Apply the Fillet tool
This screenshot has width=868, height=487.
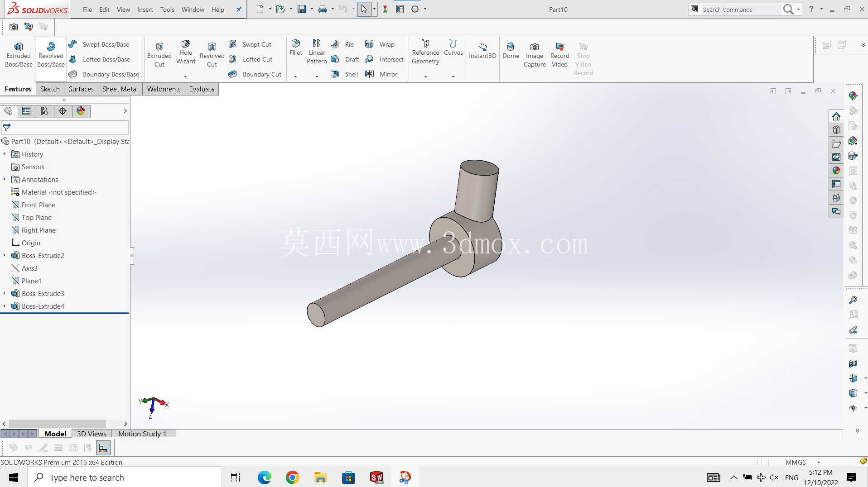tap(296, 48)
